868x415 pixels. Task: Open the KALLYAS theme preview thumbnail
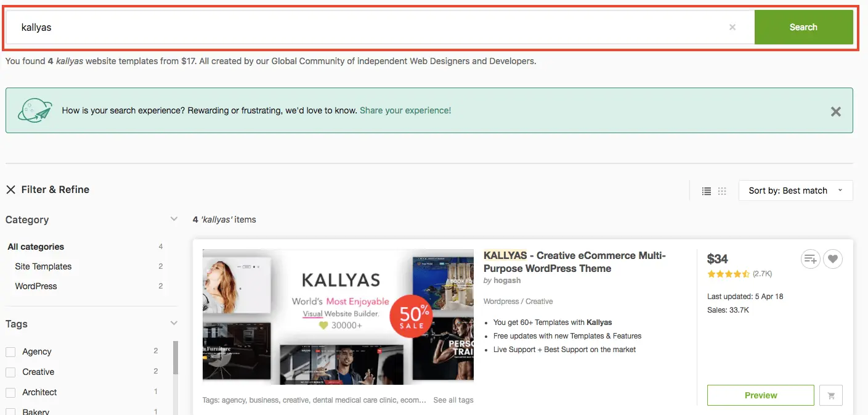click(x=338, y=317)
